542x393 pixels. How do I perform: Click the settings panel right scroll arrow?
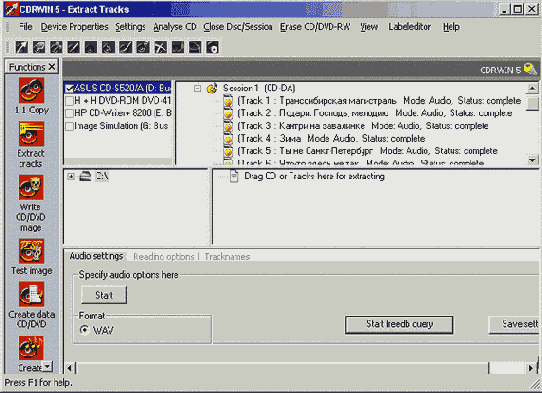pos(531,368)
